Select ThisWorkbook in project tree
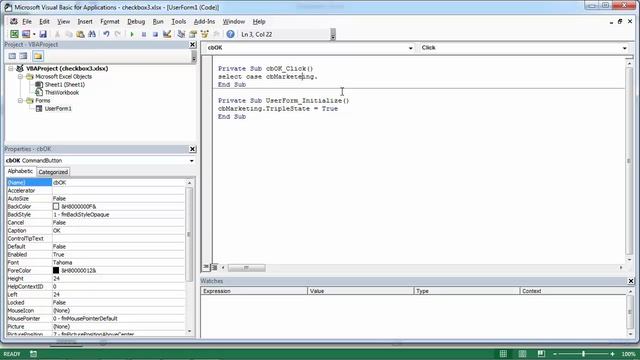The width and height of the screenshot is (640, 360). coord(62,93)
